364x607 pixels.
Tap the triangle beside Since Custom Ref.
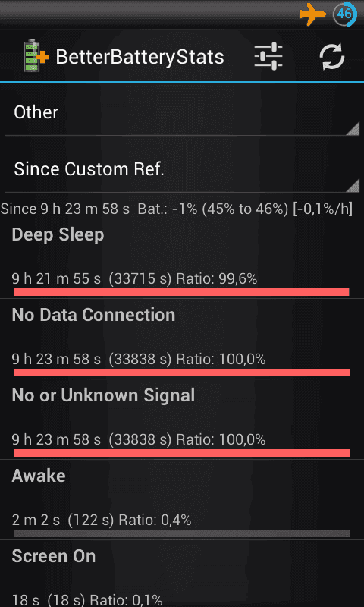coord(353,185)
